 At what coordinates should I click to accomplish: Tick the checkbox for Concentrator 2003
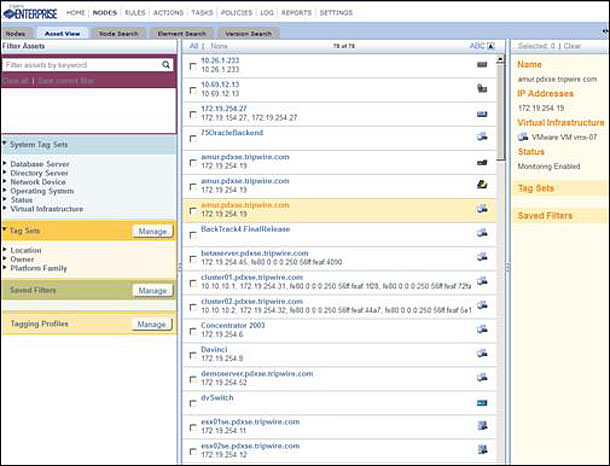click(193, 331)
